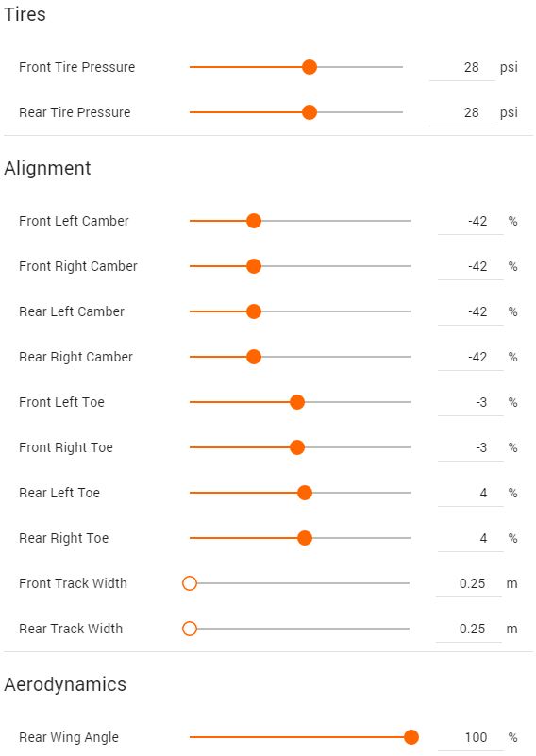Click the Rear Track Width slider handle
This screenshot has height=756, width=536.
point(190,629)
